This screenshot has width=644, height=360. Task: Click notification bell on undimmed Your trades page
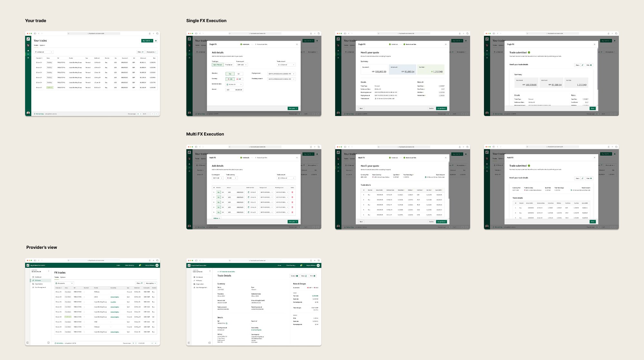(156, 41)
